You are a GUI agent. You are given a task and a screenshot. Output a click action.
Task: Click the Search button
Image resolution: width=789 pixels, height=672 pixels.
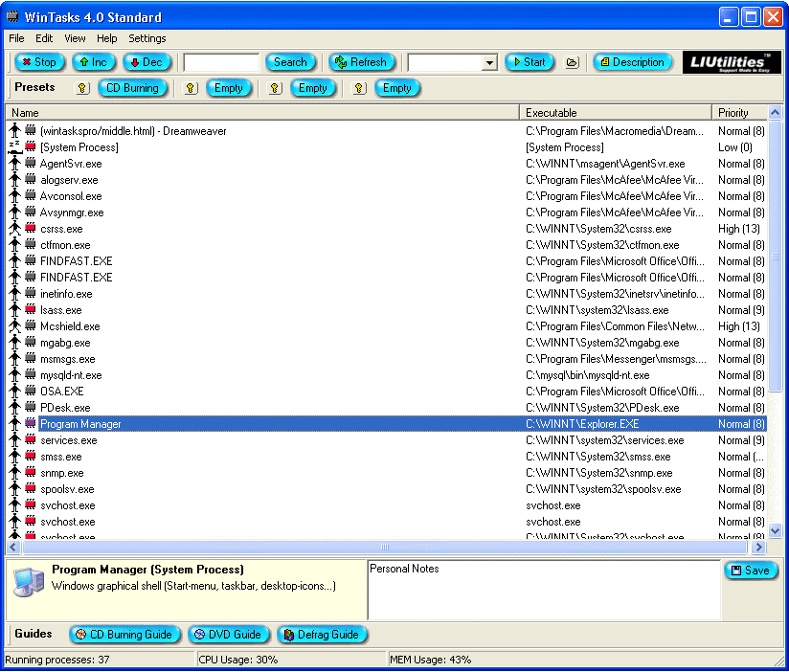[290, 62]
